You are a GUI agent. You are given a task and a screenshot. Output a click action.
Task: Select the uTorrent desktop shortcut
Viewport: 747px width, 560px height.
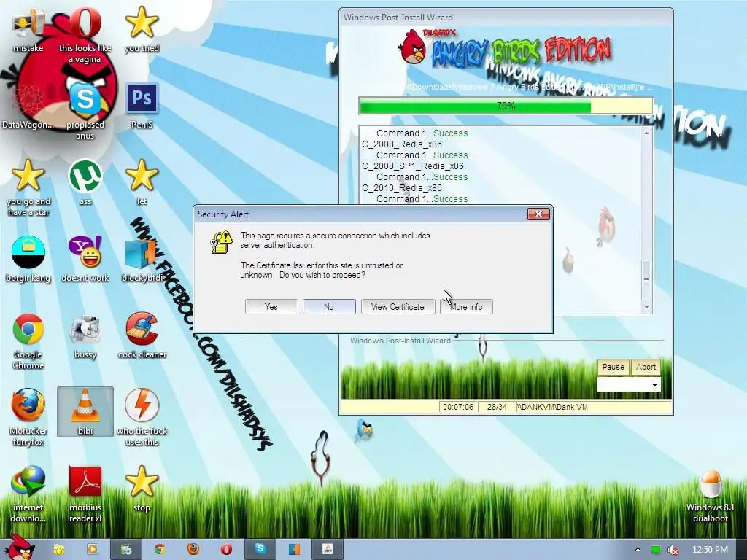coord(85,182)
